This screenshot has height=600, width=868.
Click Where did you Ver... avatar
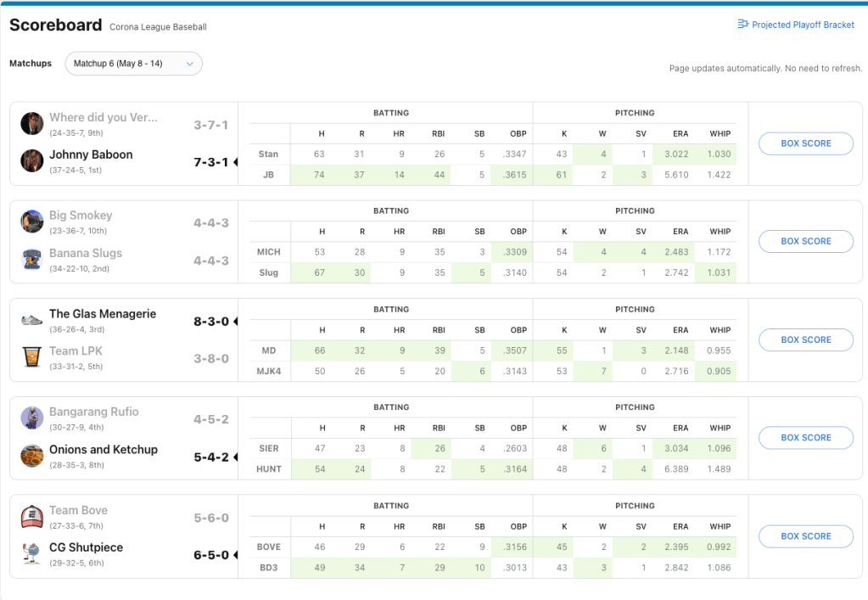(x=32, y=123)
